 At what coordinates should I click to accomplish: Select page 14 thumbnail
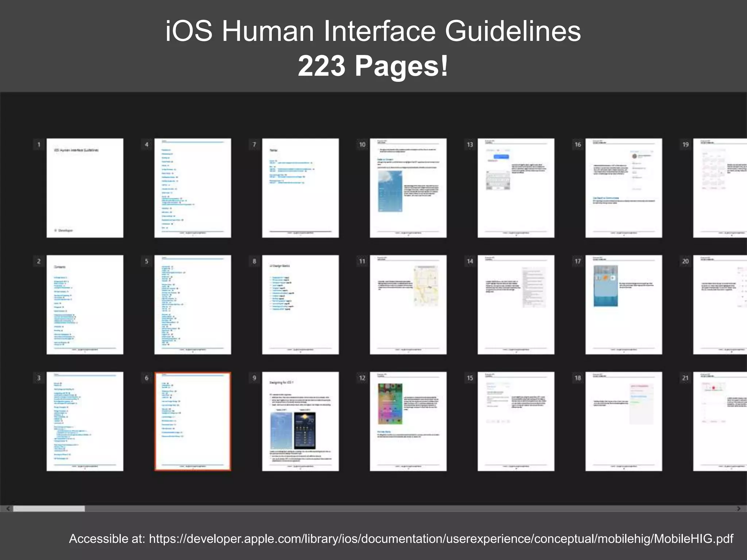pyautogui.click(x=516, y=305)
